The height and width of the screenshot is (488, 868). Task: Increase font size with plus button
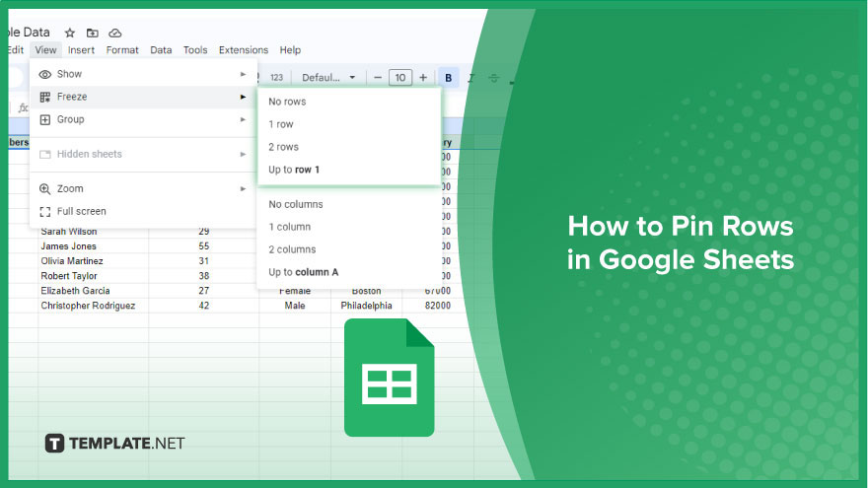[x=423, y=78]
